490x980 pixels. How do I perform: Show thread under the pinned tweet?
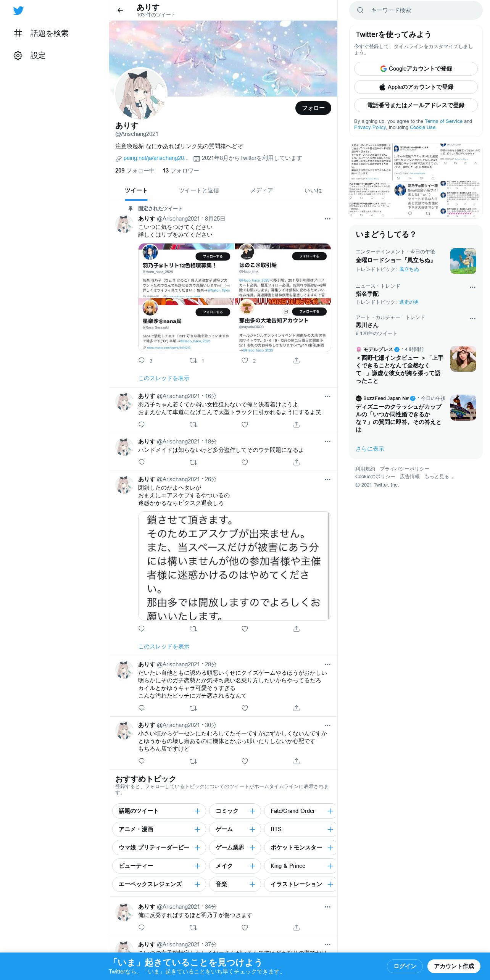[164, 378]
